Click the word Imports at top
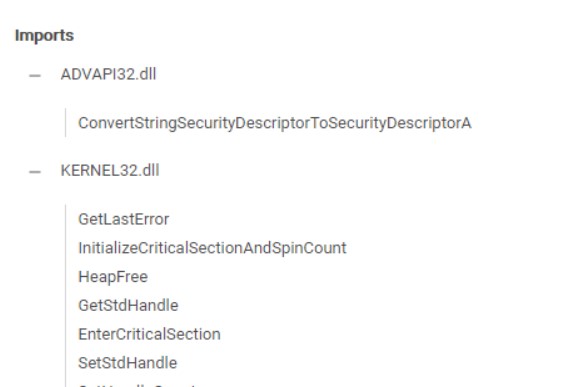The width and height of the screenshot is (570, 387). 44,36
